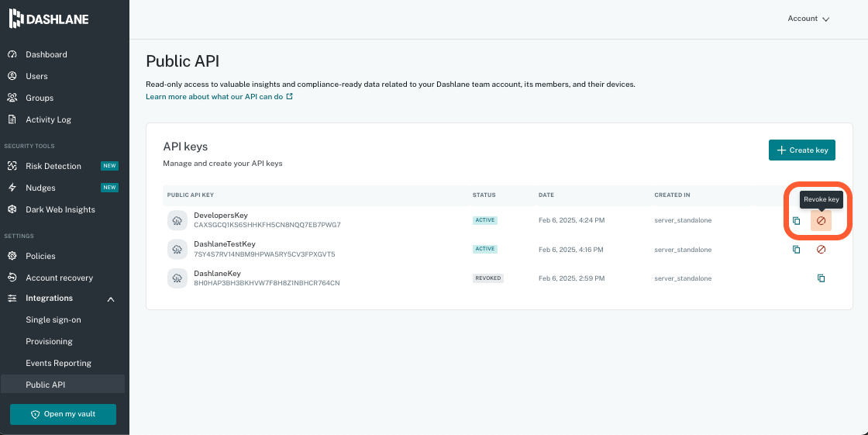Viewport: 868px width, 435px height.
Task: Click the Dashlane logo
Action: pos(48,19)
